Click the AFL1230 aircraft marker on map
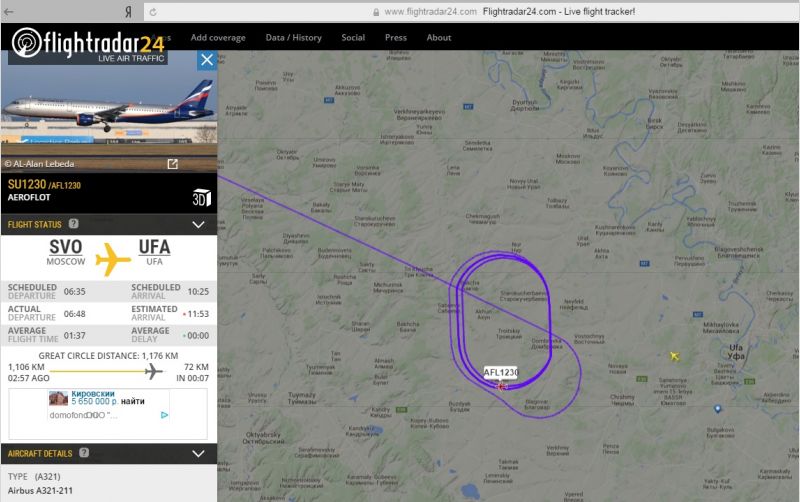The image size is (800, 502). (x=502, y=386)
